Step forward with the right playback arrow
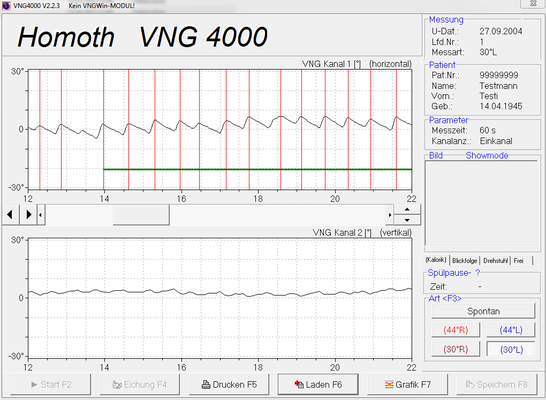This screenshot has height=400, width=546. [29, 214]
